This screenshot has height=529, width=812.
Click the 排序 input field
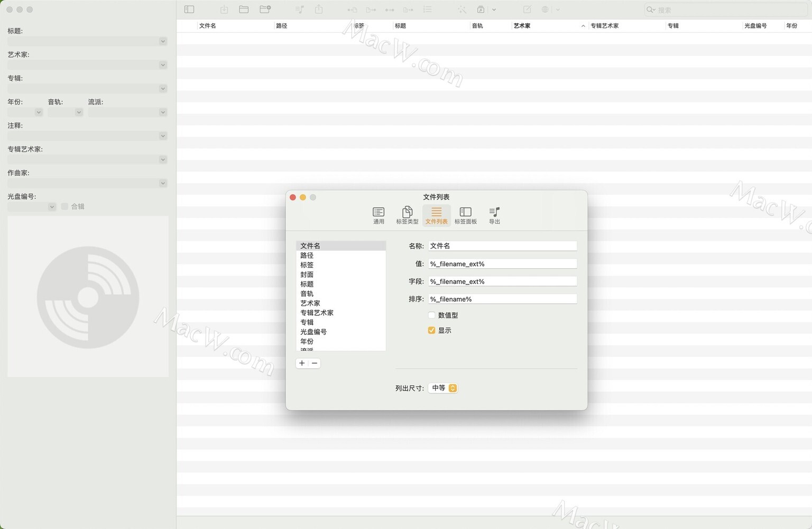click(502, 299)
